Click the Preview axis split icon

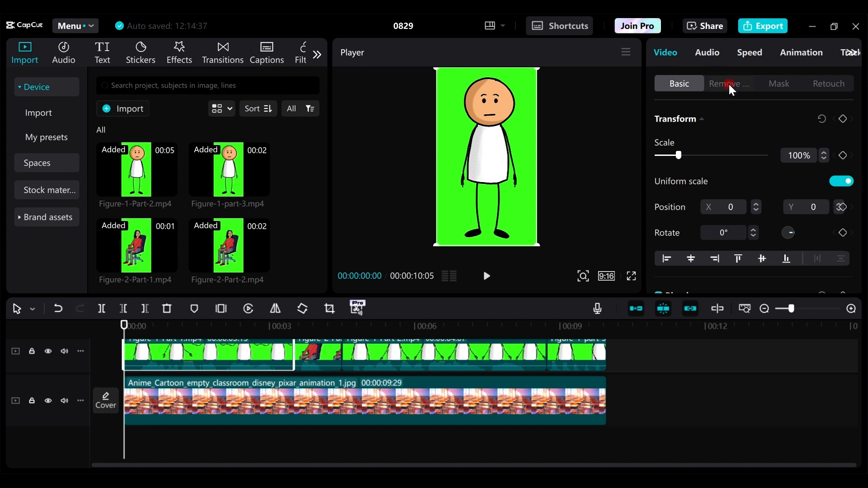tap(717, 309)
